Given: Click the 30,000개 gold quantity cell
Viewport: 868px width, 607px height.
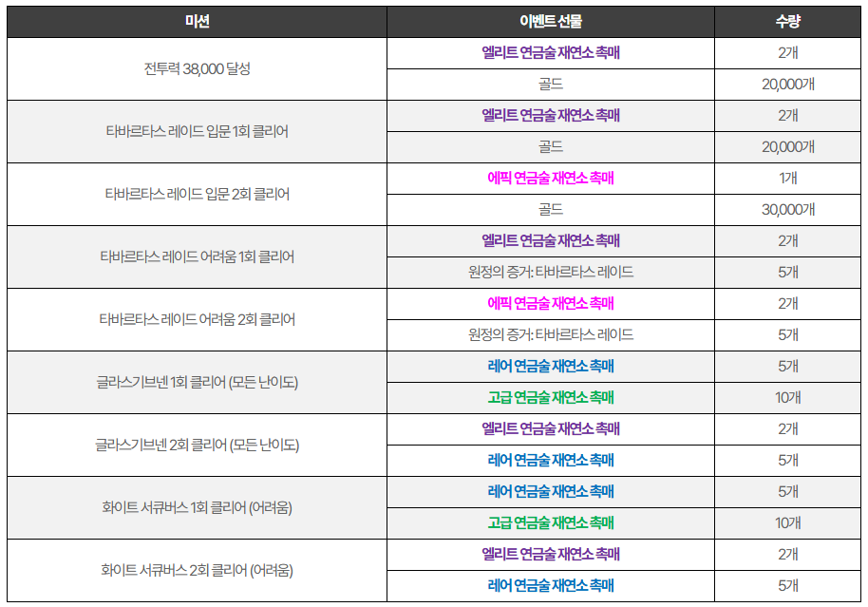Looking at the screenshot, I should tap(788, 210).
